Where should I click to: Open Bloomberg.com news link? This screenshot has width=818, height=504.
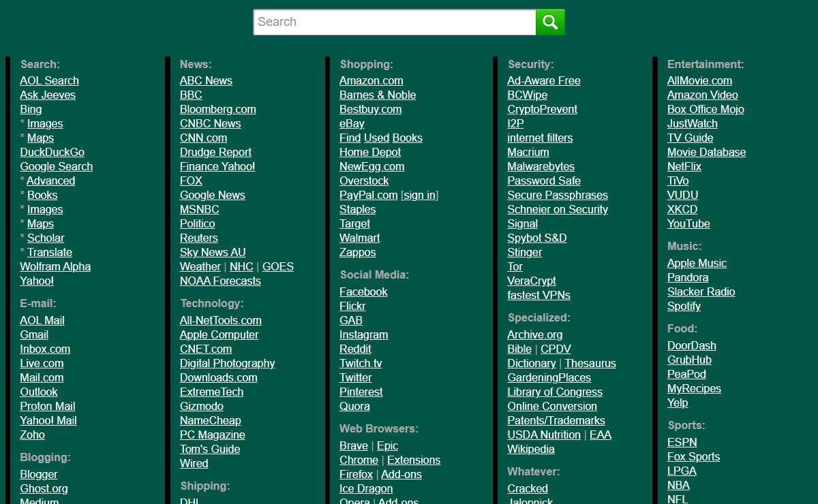point(218,109)
